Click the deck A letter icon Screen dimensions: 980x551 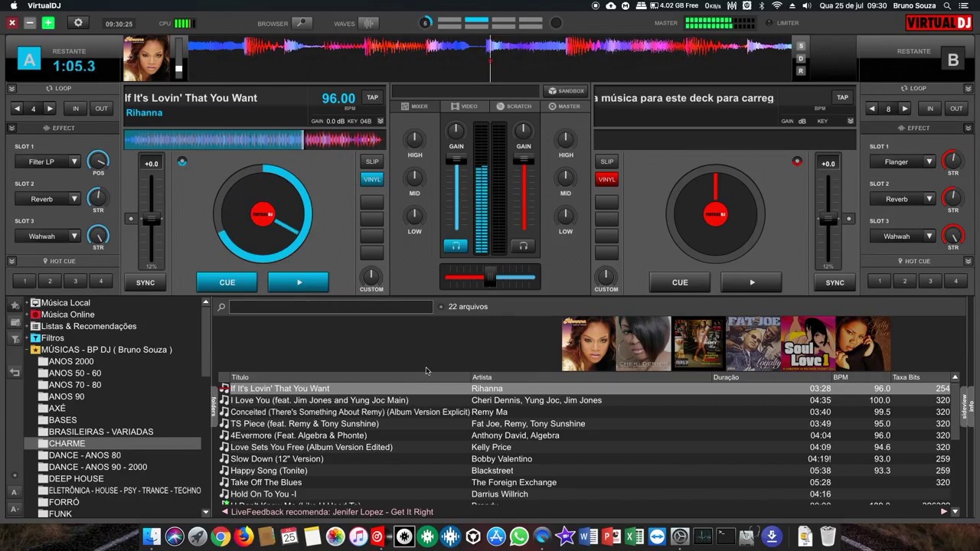click(29, 60)
